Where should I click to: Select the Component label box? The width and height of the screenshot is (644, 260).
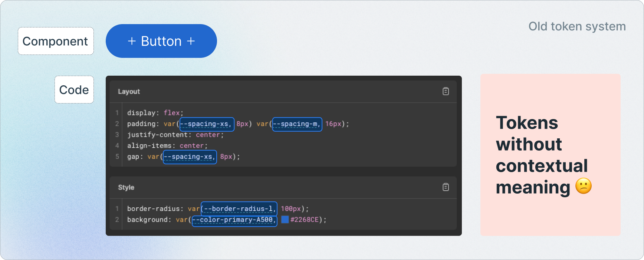click(x=56, y=41)
